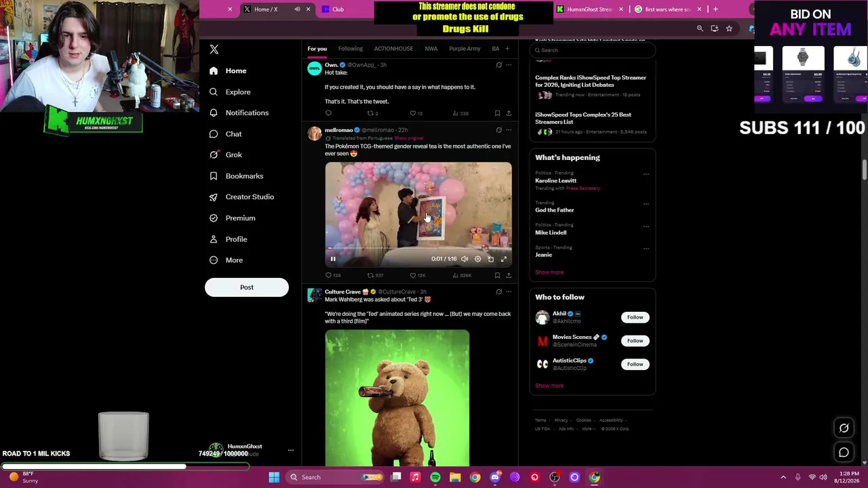Switch to the Following timeline tab
This screenshot has height=488, width=868.
click(351, 49)
